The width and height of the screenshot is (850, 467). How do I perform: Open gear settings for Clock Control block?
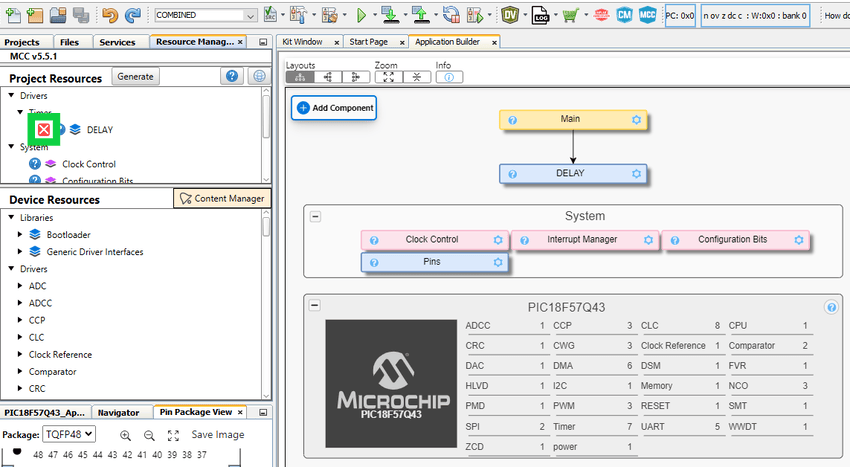click(497, 240)
